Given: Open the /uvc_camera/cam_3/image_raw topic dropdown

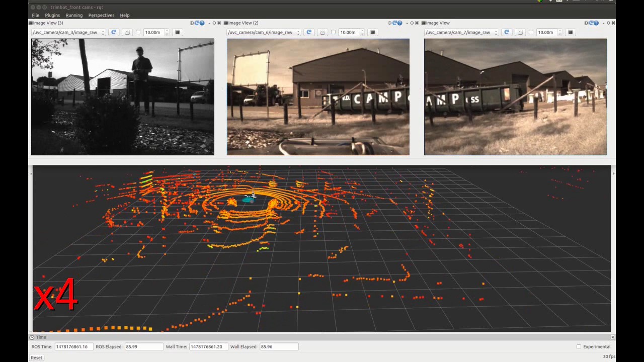Looking at the screenshot, I should tap(68, 32).
